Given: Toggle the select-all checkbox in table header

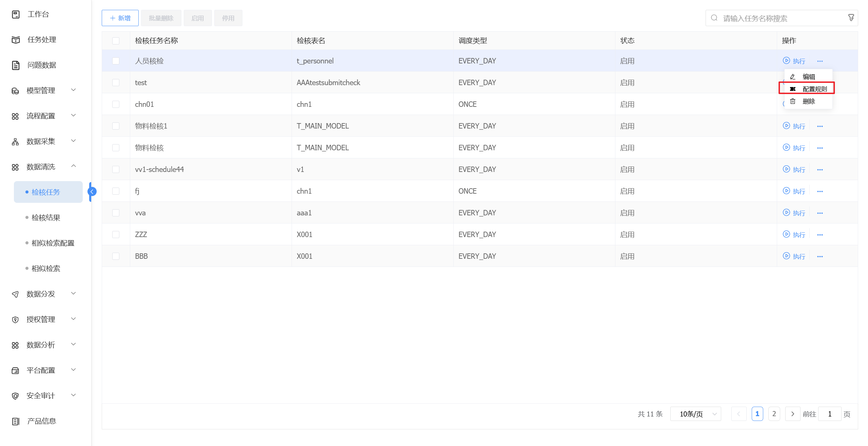Looking at the screenshot, I should click(x=116, y=41).
